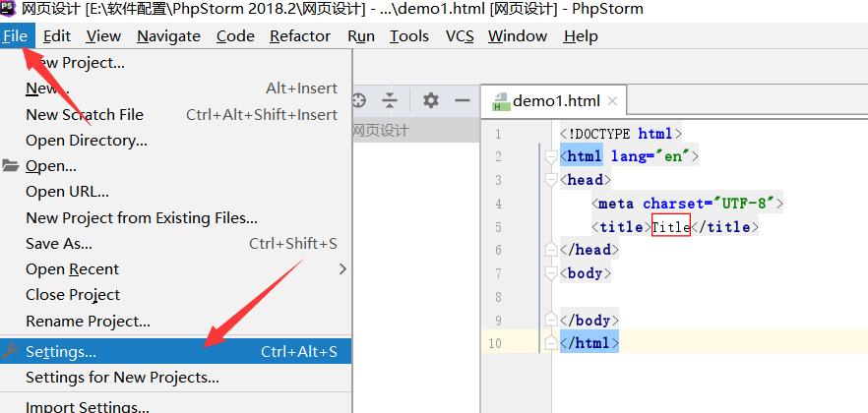
Task: Open the Refactor menu
Action: point(300,36)
